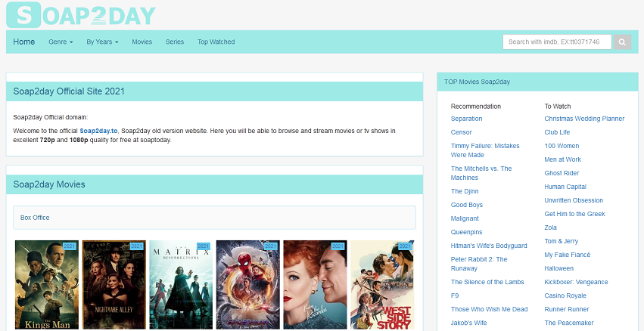Click the Soap2day Official Site 2021 heading

[69, 91]
